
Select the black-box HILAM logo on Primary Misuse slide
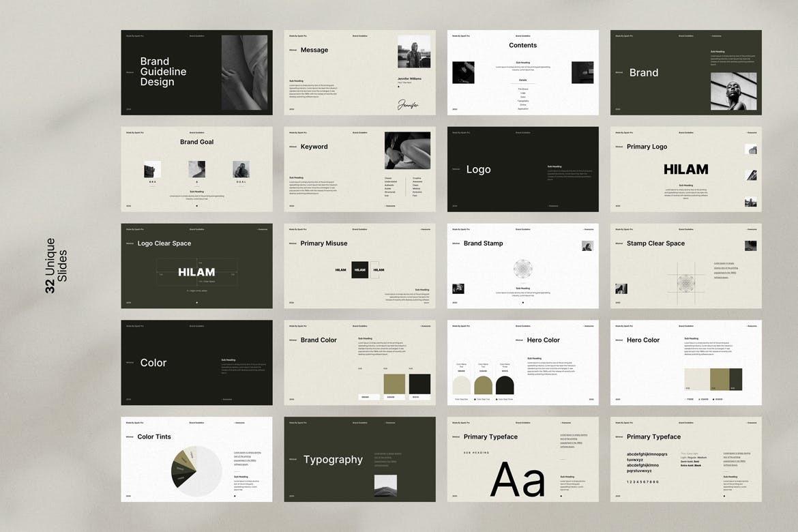[x=359, y=269]
